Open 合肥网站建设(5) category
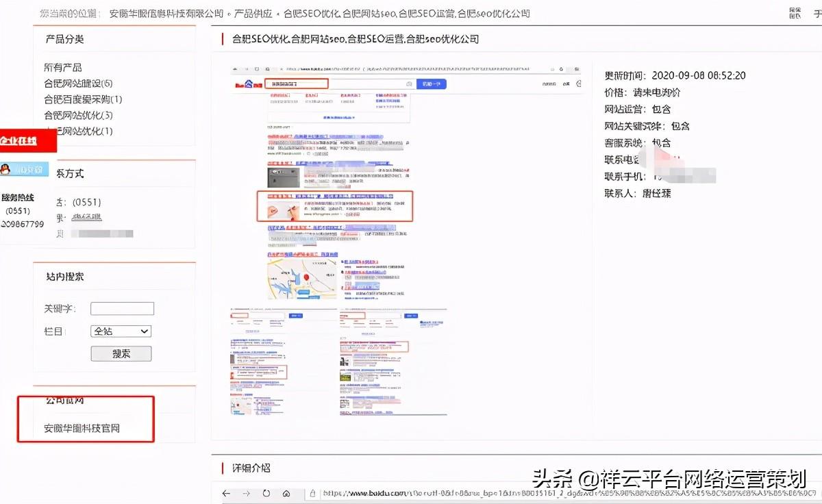The image size is (822, 504). 78,83
